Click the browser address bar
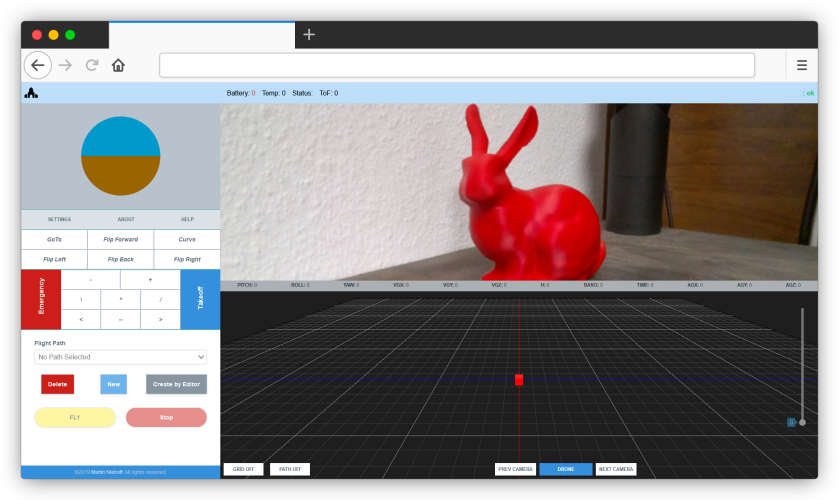Screen dimensions: 839x500 (457, 65)
